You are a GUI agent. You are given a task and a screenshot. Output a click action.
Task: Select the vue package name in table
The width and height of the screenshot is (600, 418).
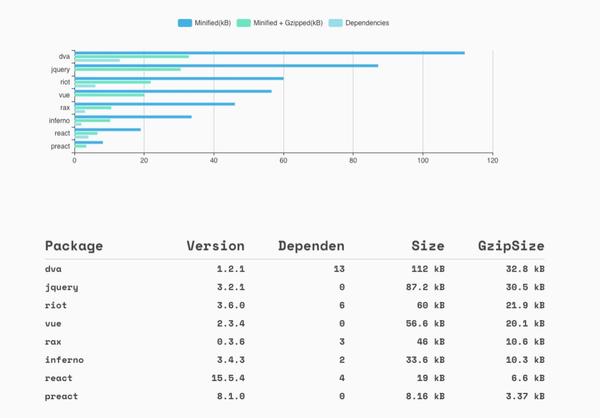click(x=53, y=323)
